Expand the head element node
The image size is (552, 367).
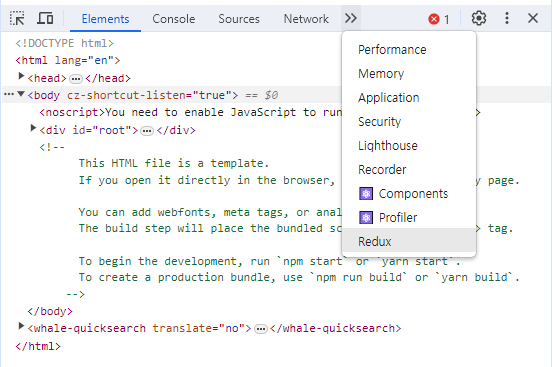(21, 76)
